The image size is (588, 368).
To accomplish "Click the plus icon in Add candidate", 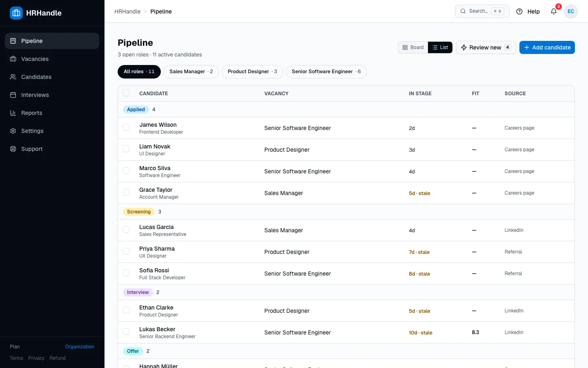I will 527,47.
